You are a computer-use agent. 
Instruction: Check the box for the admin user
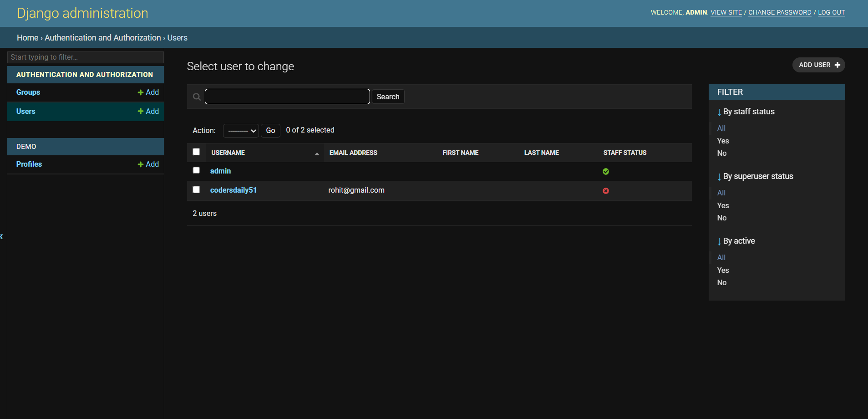click(196, 170)
